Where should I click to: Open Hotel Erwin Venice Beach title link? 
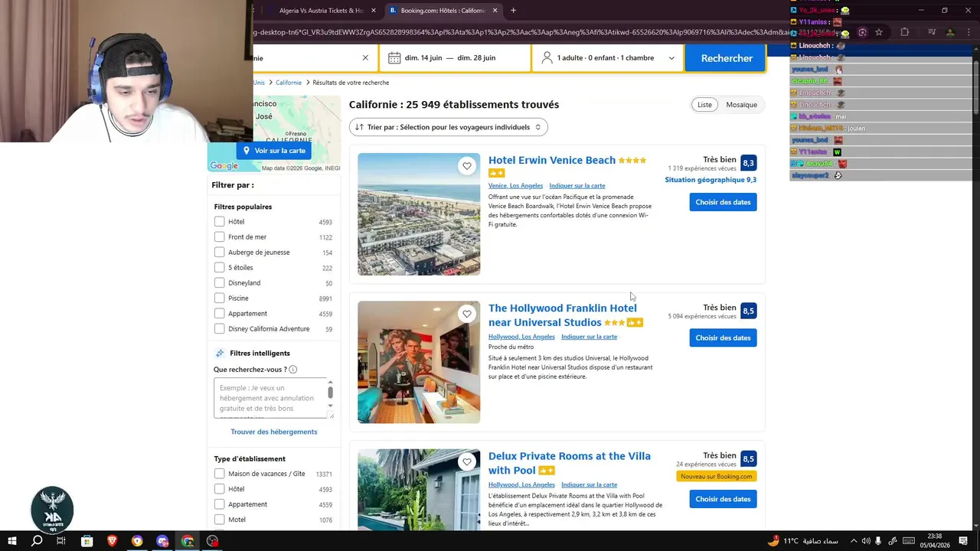click(x=552, y=160)
